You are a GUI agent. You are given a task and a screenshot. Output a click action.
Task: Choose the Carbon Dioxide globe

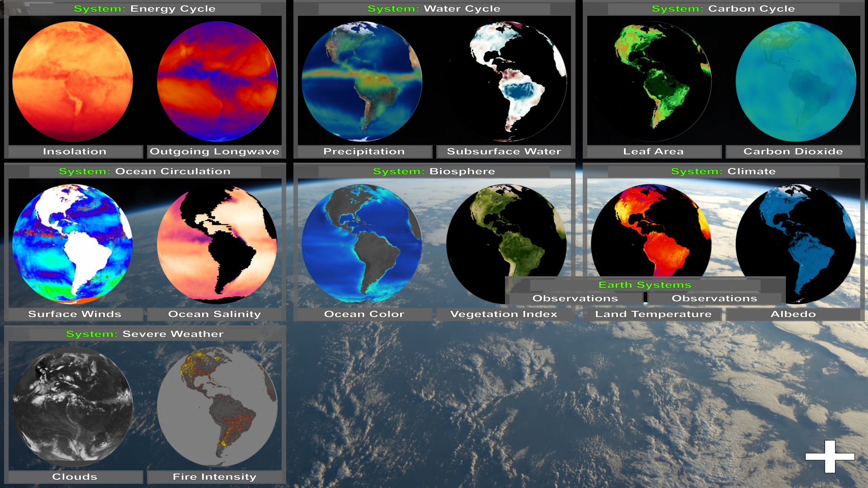[x=796, y=81]
